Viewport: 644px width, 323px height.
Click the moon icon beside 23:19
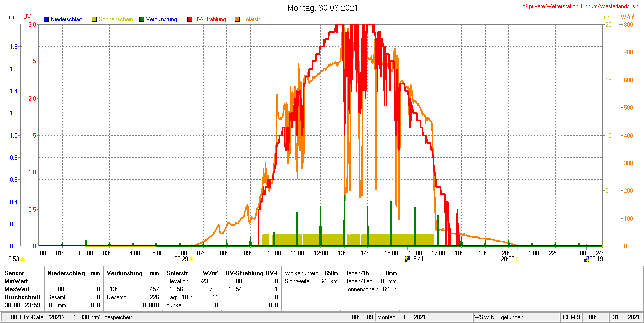coord(586,259)
